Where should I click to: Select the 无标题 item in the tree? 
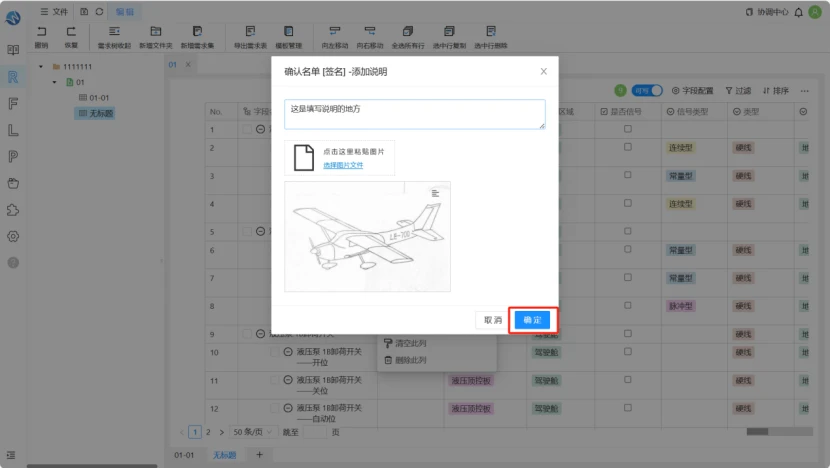(x=95, y=113)
